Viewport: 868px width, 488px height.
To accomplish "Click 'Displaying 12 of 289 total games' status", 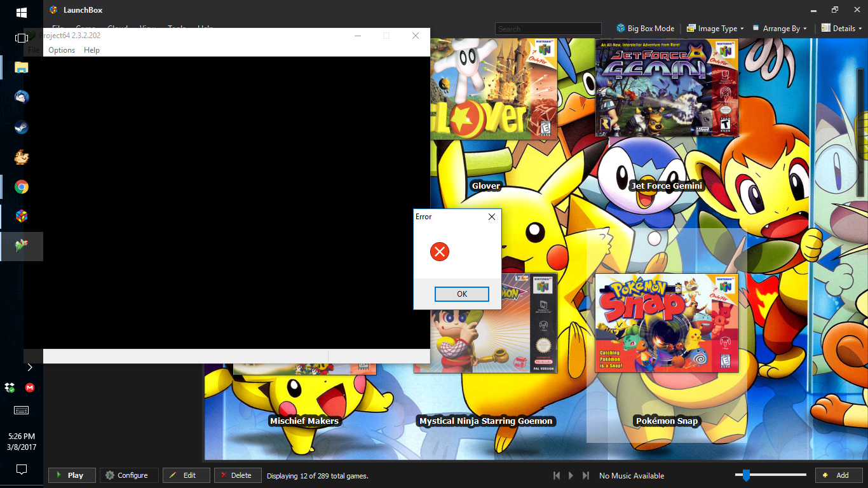I will point(318,476).
